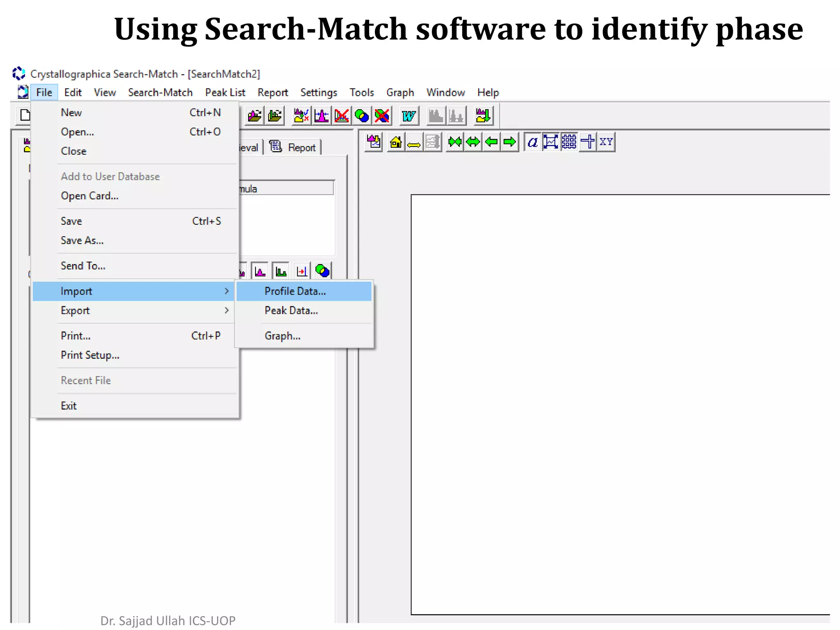Select Profile Data... in Import submenu
The width and height of the screenshot is (840, 630).
coord(304,291)
